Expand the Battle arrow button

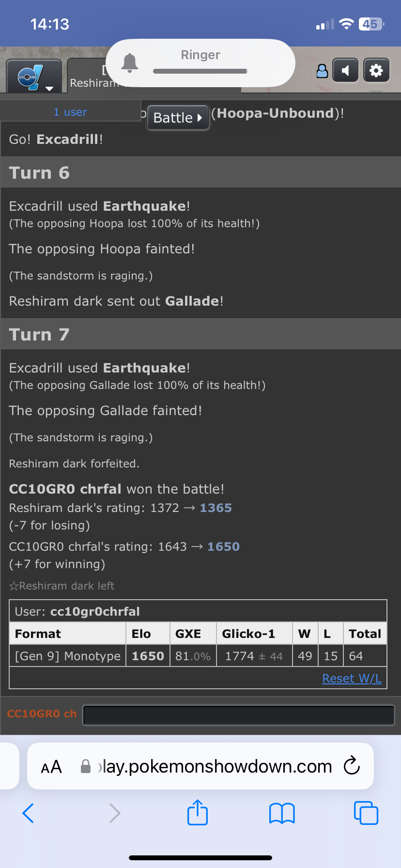(178, 118)
